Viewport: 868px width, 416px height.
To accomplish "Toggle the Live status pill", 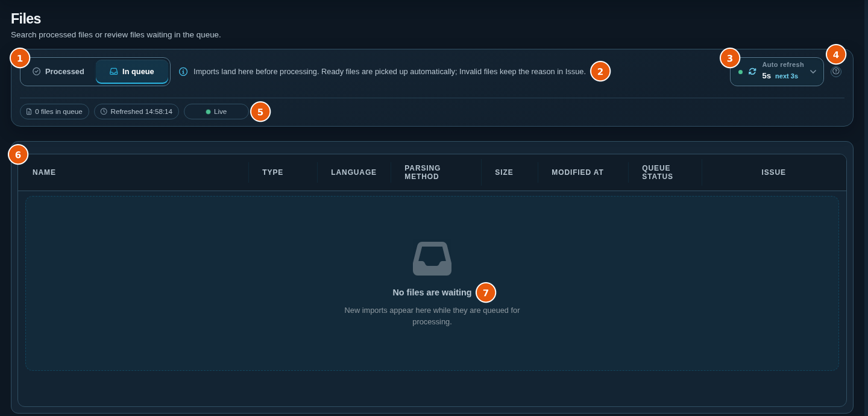I will (216, 112).
